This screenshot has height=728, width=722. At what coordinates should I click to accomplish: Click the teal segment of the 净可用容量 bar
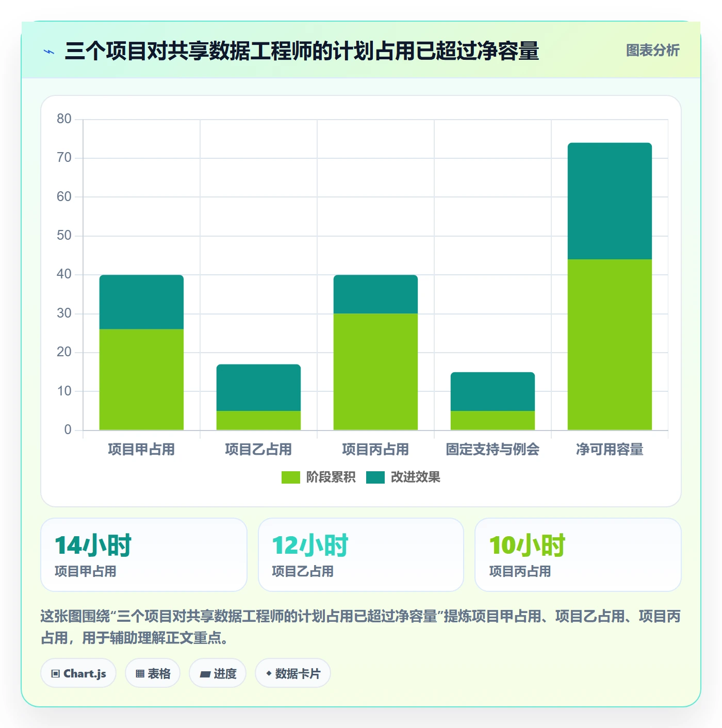point(610,201)
